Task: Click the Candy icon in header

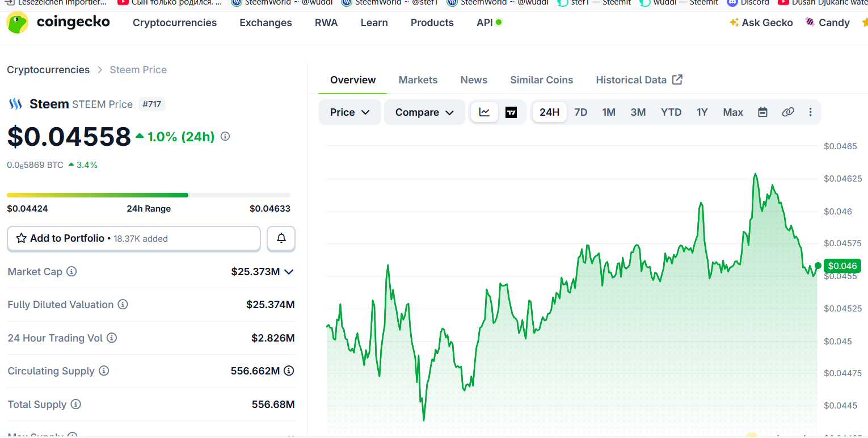Action: pos(810,23)
